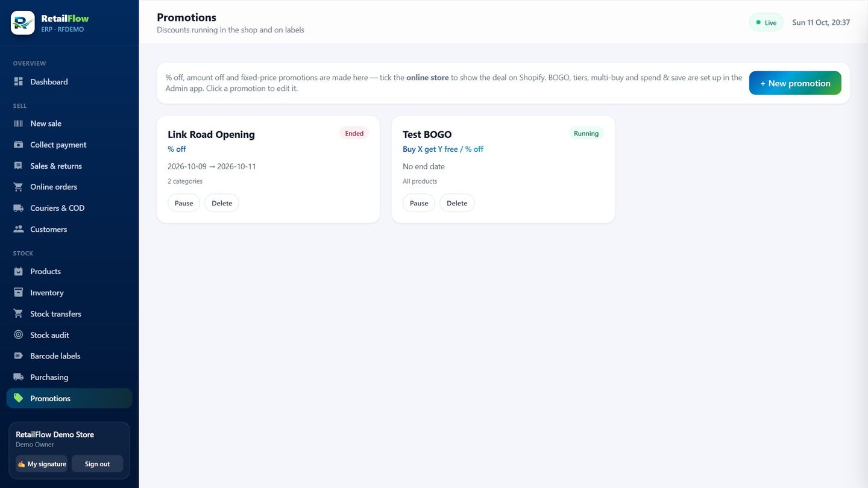Image resolution: width=868 pixels, height=488 pixels.
Task: Click the barcode icon beside New sale
Action: (18, 124)
